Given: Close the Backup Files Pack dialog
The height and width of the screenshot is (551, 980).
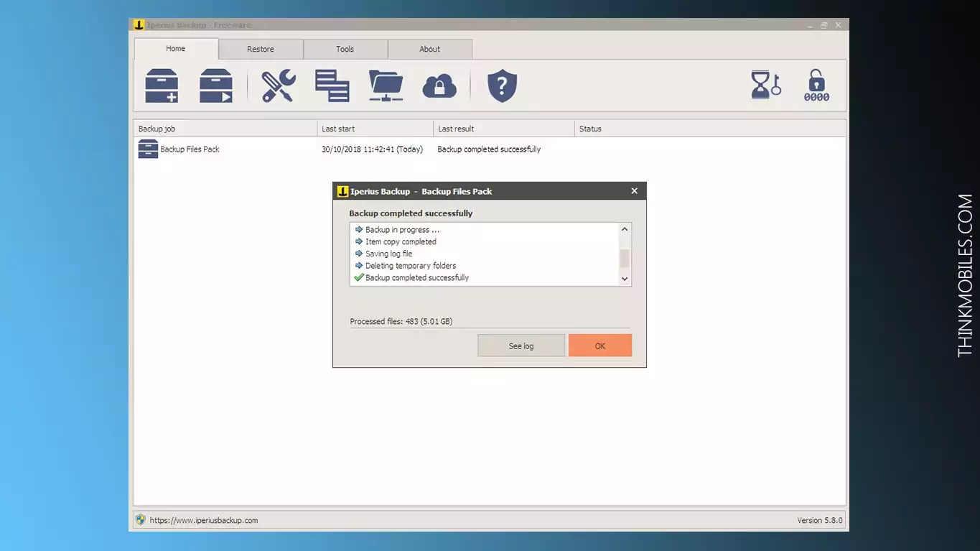Looking at the screenshot, I should [634, 191].
